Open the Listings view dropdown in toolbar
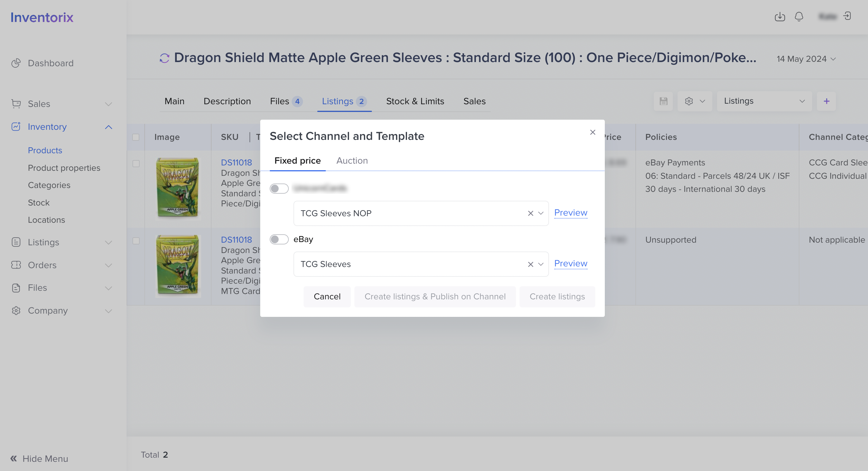The width and height of the screenshot is (868, 471). (764, 101)
